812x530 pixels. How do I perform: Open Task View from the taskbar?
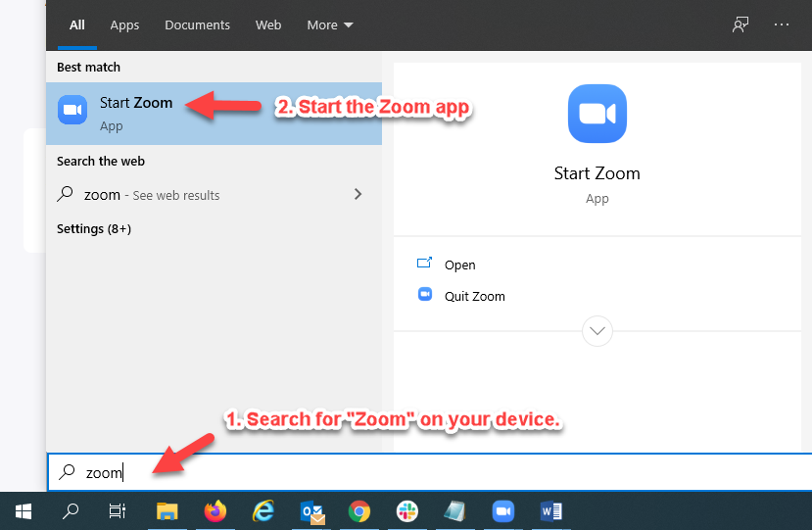(x=117, y=511)
